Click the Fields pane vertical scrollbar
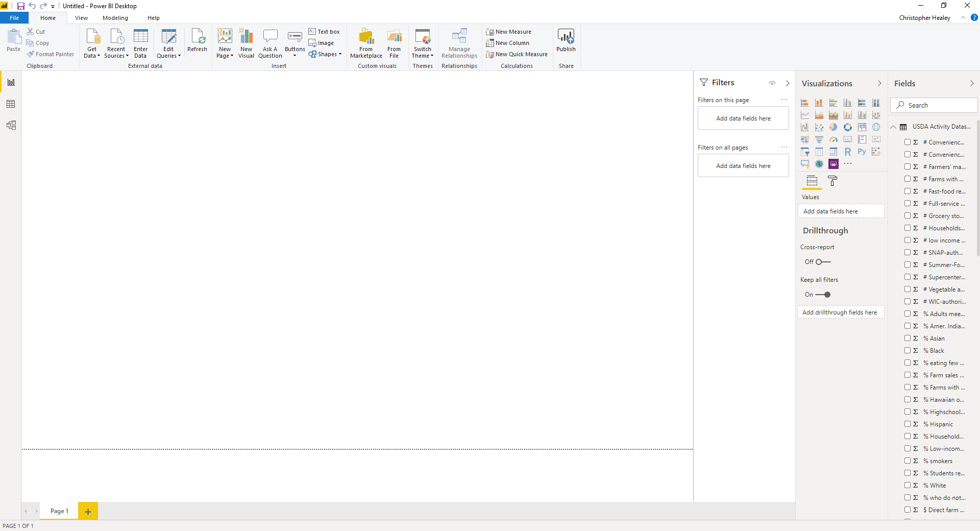This screenshot has height=531, width=980. coord(978,188)
